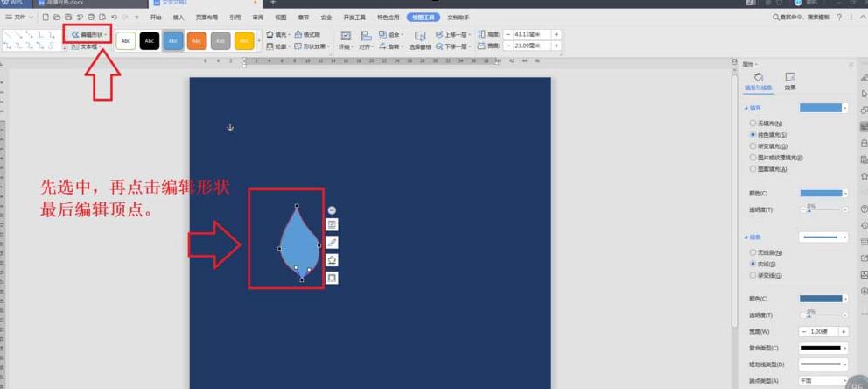Open the View (视图) ribbon tab
Viewport: 868px width, 389px height.
point(281,18)
